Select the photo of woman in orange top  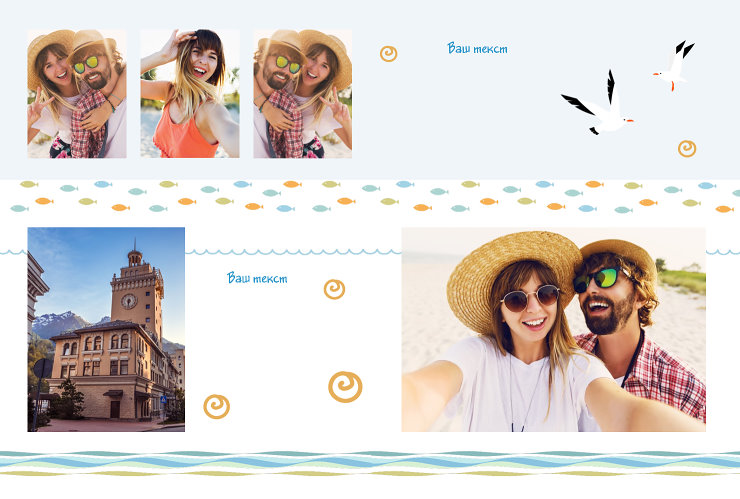(x=189, y=93)
